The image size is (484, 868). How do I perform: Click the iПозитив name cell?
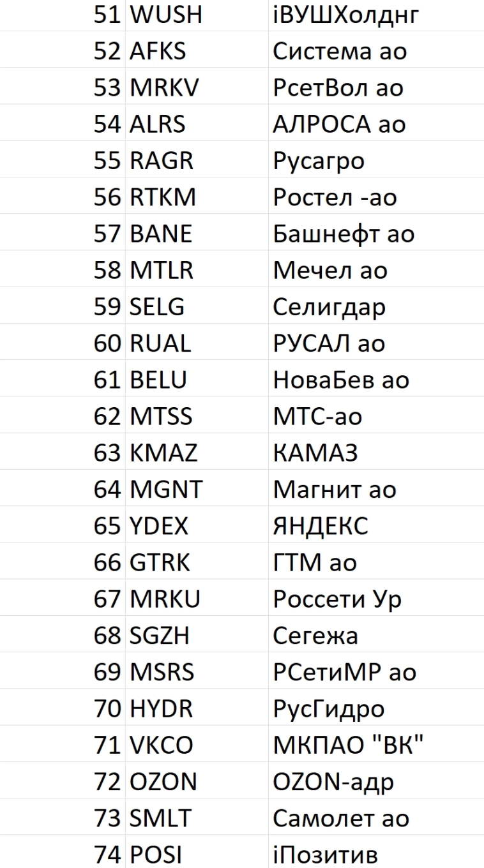[326, 856]
